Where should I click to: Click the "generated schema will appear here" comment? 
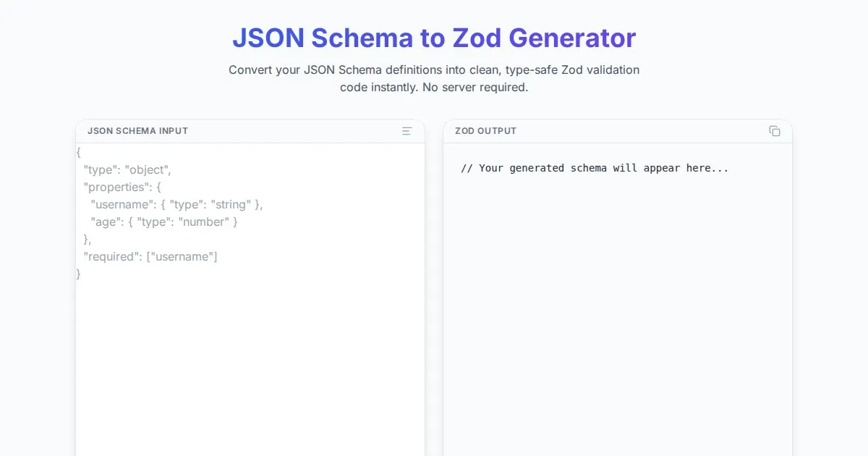594,168
